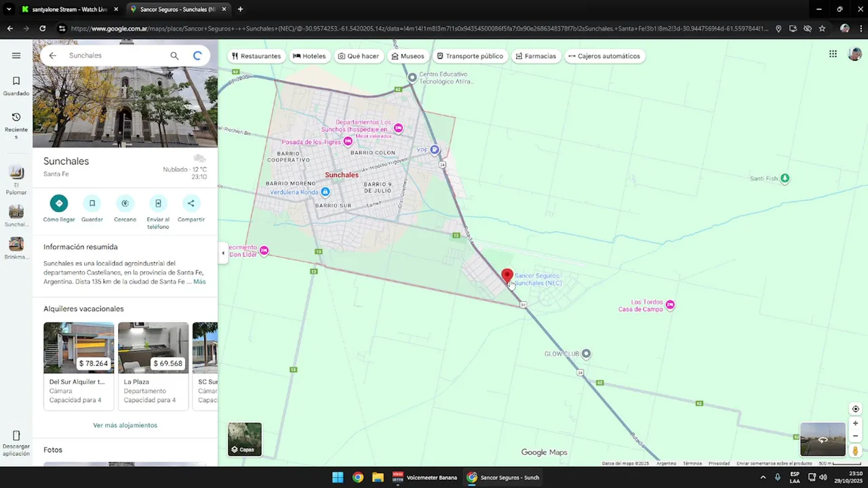Open La Plaza rental card
Viewport: 868px width, 488px height.
click(153, 366)
